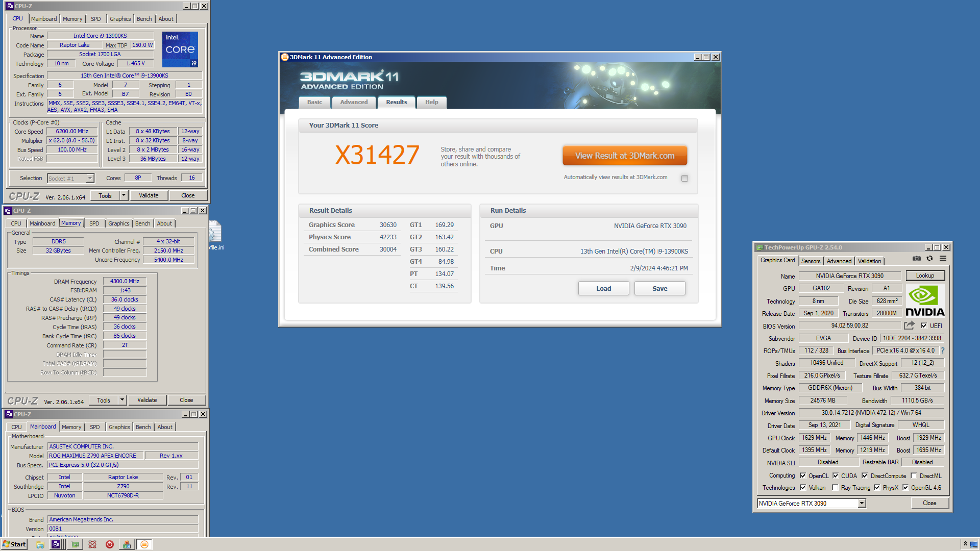Click the Core Speed 6200.00 MHz field
This screenshot has height=551, width=980.
click(72, 131)
